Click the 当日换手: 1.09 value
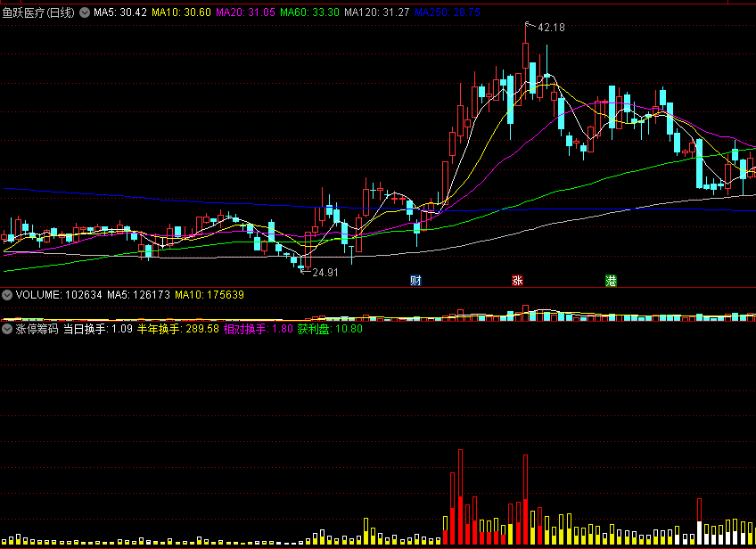Viewport: 756px width, 549px height. point(98,329)
